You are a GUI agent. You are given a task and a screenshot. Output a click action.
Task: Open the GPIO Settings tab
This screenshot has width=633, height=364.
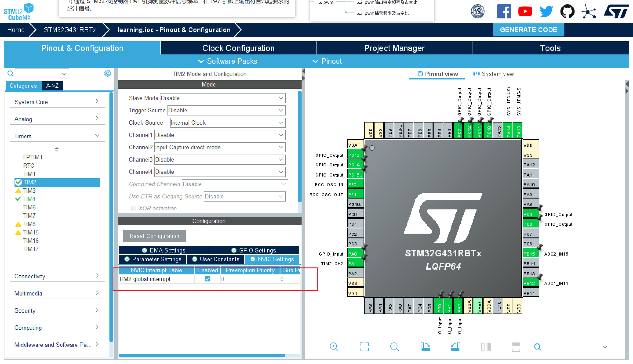click(254, 250)
